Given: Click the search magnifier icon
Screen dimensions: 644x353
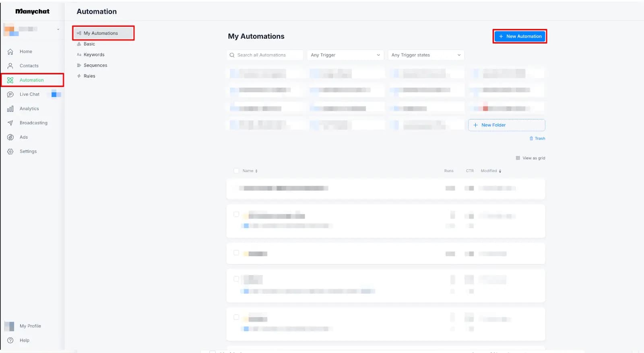Looking at the screenshot, I should point(232,55).
